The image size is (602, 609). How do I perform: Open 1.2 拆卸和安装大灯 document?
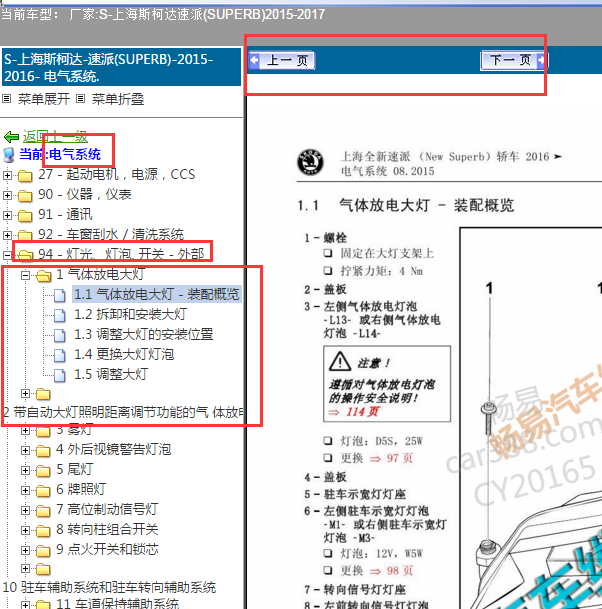[130, 314]
